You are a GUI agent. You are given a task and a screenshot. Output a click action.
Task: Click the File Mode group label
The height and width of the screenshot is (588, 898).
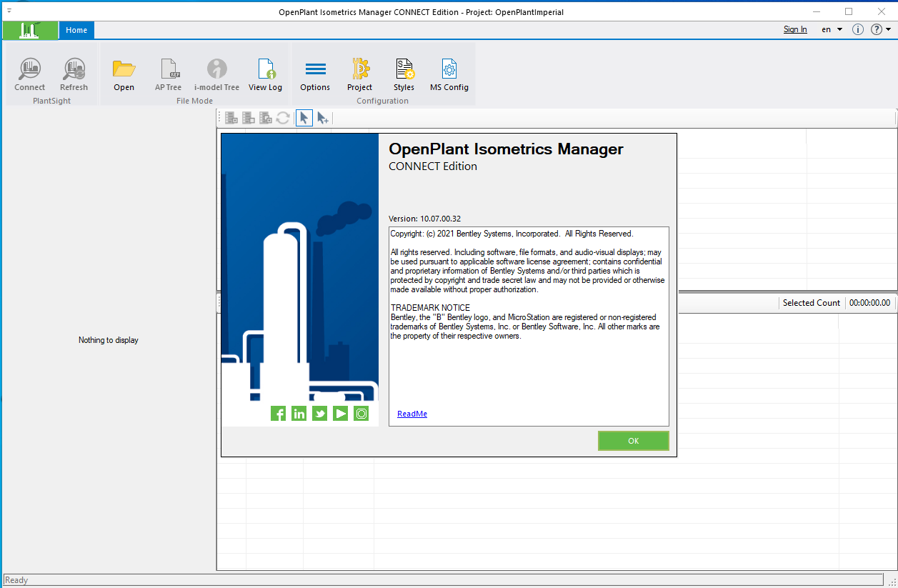194,101
